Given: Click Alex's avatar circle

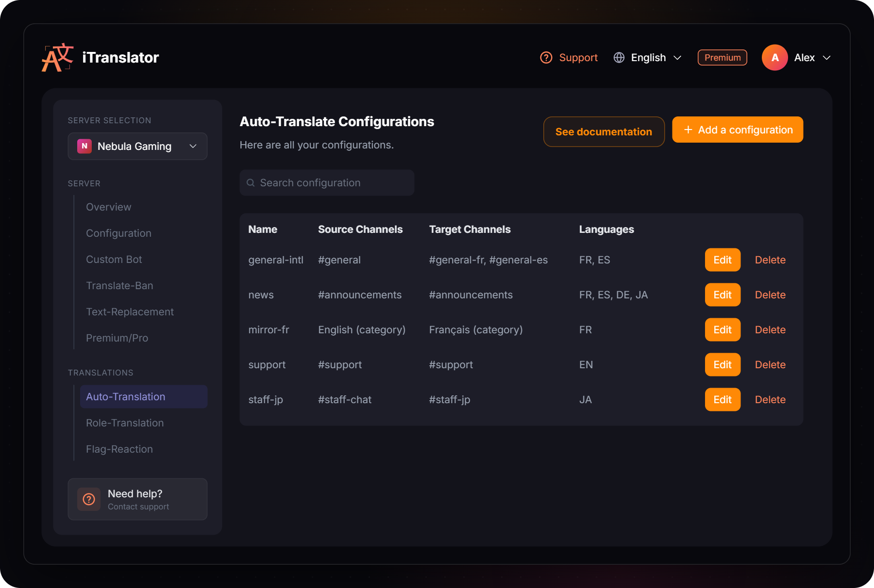Looking at the screenshot, I should coord(775,58).
